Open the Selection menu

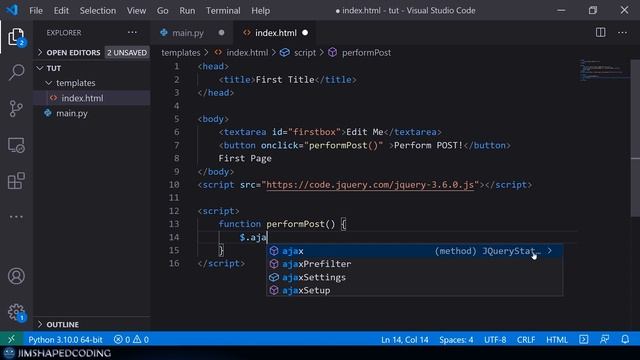coord(98,11)
